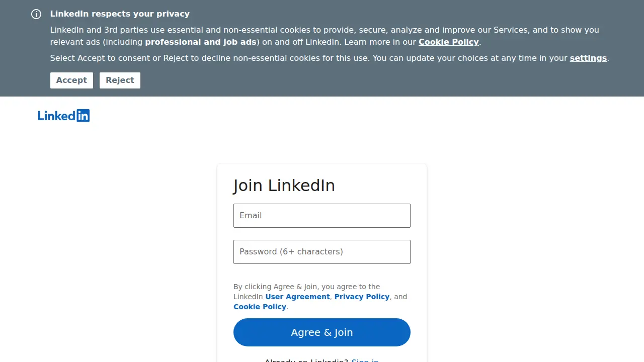This screenshot has height=362, width=644.
Task: Click the Agree & Join button
Action: click(322, 332)
